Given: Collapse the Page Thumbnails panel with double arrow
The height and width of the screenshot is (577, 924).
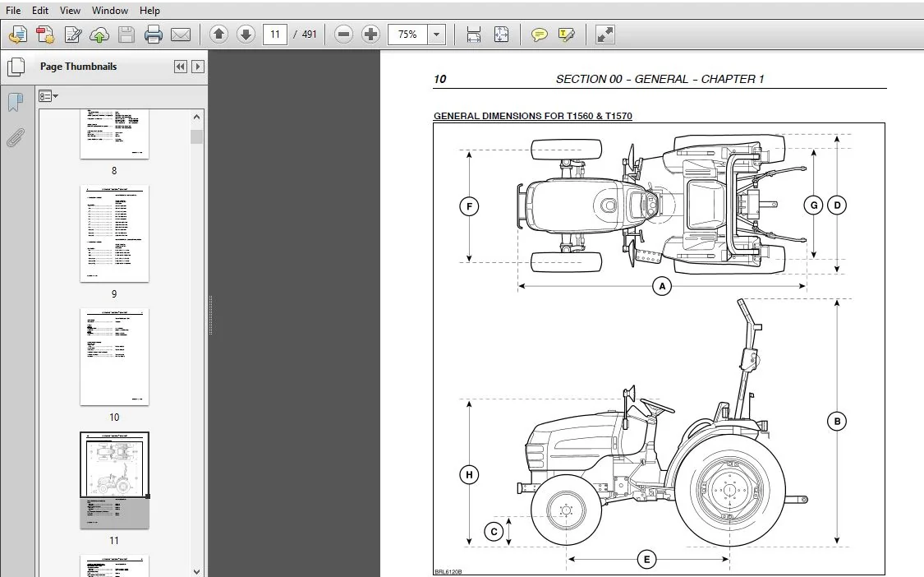Looking at the screenshot, I should pyautogui.click(x=181, y=67).
